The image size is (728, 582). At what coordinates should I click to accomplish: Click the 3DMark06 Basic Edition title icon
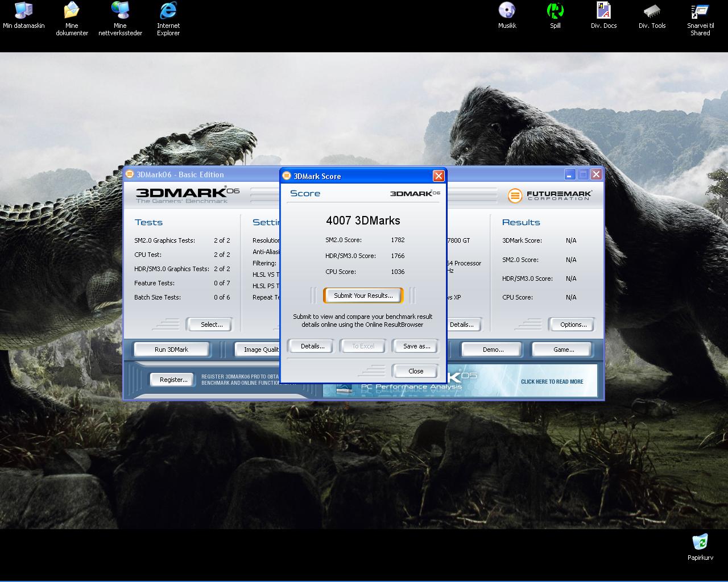tap(130, 174)
